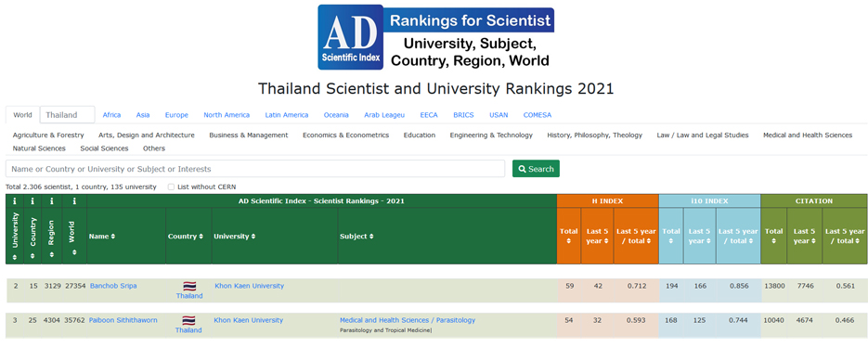Open the Thailand country selector box

click(x=67, y=115)
